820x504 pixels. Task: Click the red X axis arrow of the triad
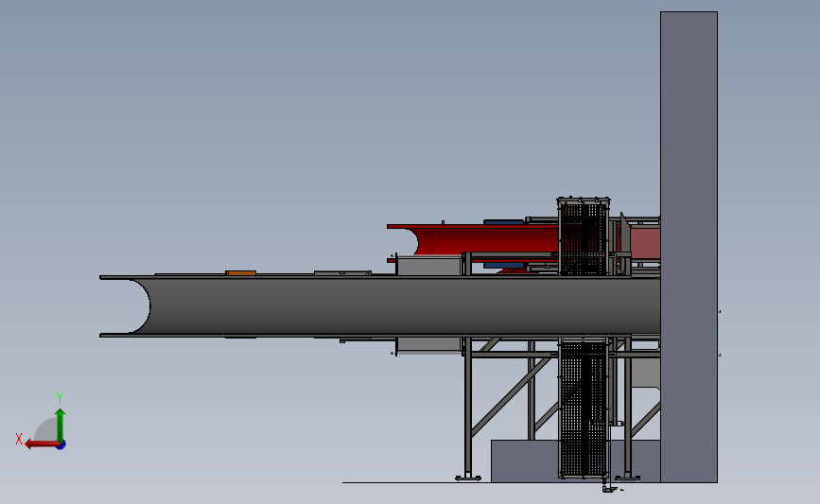tap(41, 445)
